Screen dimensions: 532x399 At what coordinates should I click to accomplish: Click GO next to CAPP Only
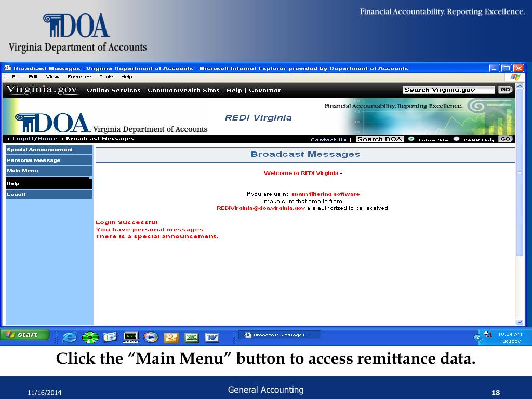click(505, 139)
